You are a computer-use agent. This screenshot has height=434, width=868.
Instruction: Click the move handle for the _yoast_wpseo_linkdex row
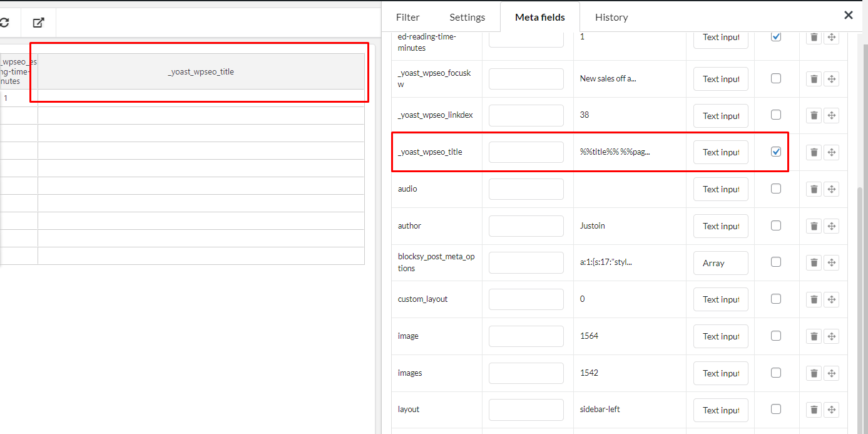click(x=832, y=115)
